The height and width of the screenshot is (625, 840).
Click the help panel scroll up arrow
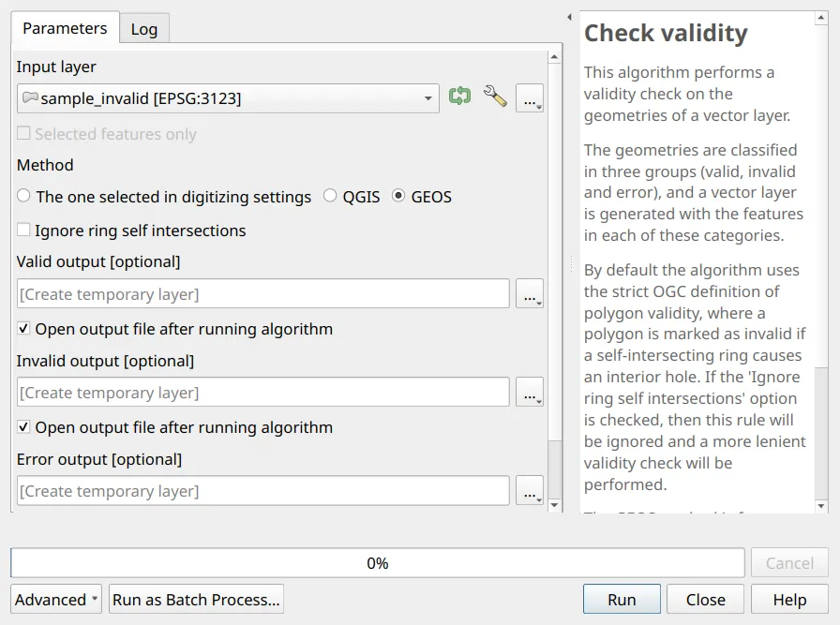(x=820, y=18)
